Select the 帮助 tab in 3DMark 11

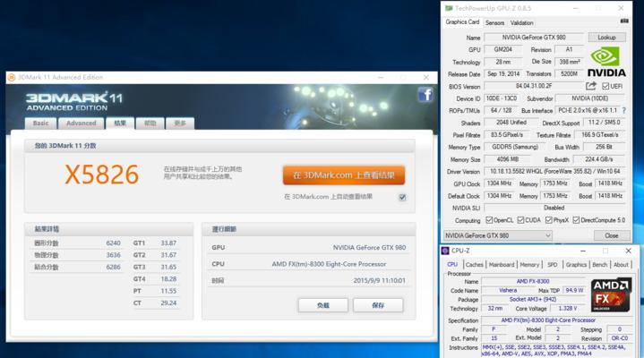(150, 124)
